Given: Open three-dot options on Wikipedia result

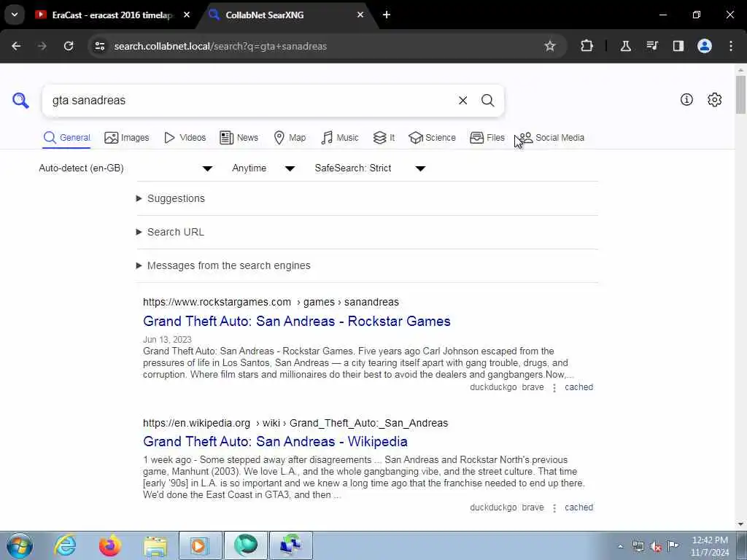Looking at the screenshot, I should tap(554, 507).
